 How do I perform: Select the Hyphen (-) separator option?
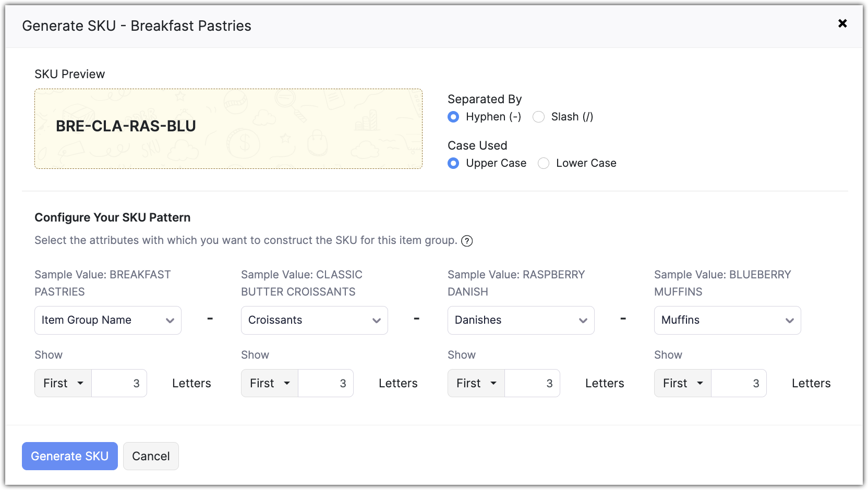point(454,117)
